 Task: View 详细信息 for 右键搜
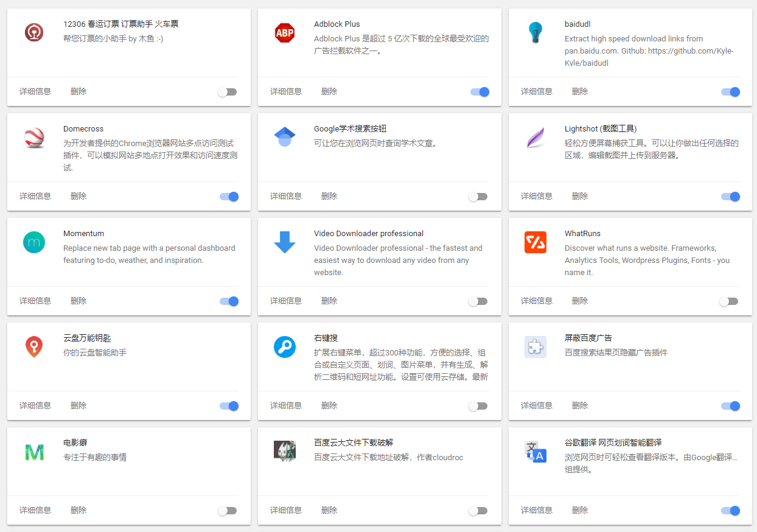[x=286, y=405]
